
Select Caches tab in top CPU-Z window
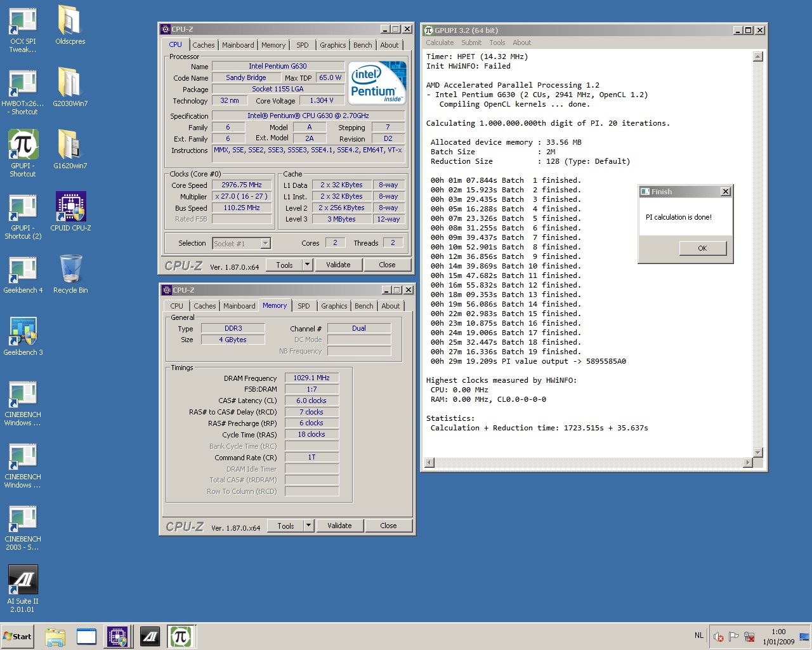[204, 45]
